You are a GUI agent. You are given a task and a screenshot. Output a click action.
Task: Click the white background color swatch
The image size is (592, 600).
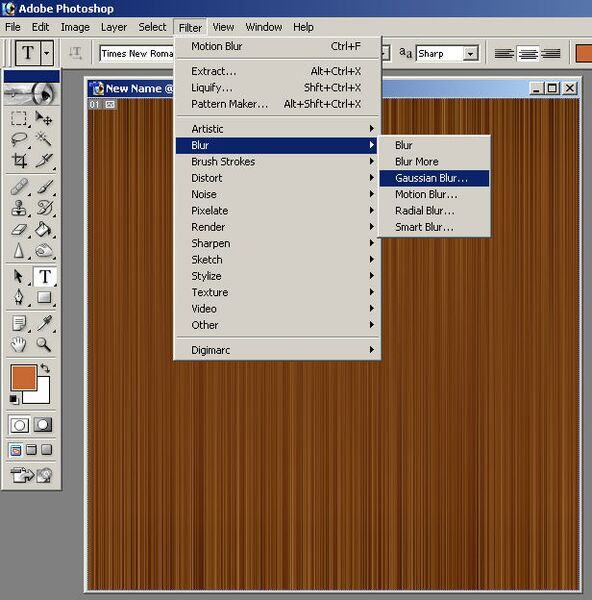(x=43, y=396)
